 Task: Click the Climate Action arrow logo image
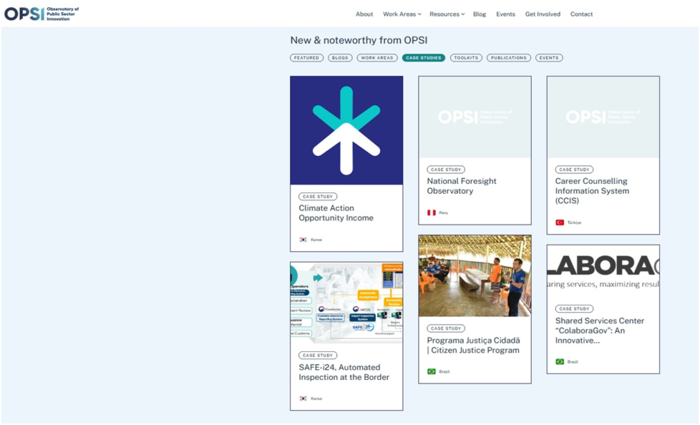pos(346,130)
